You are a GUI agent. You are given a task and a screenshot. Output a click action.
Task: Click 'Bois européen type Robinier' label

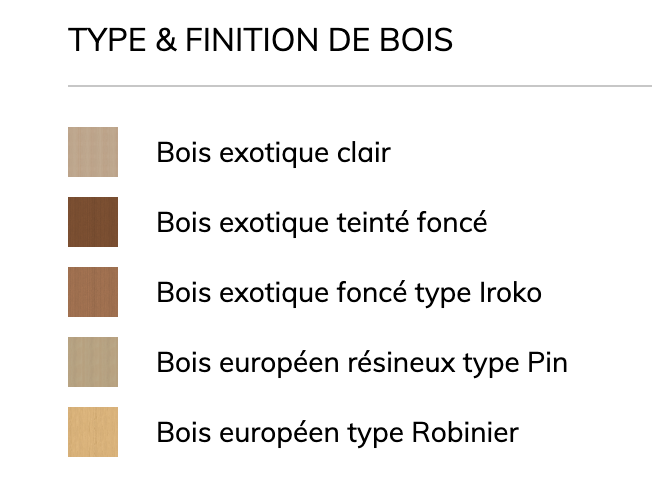[337, 433]
